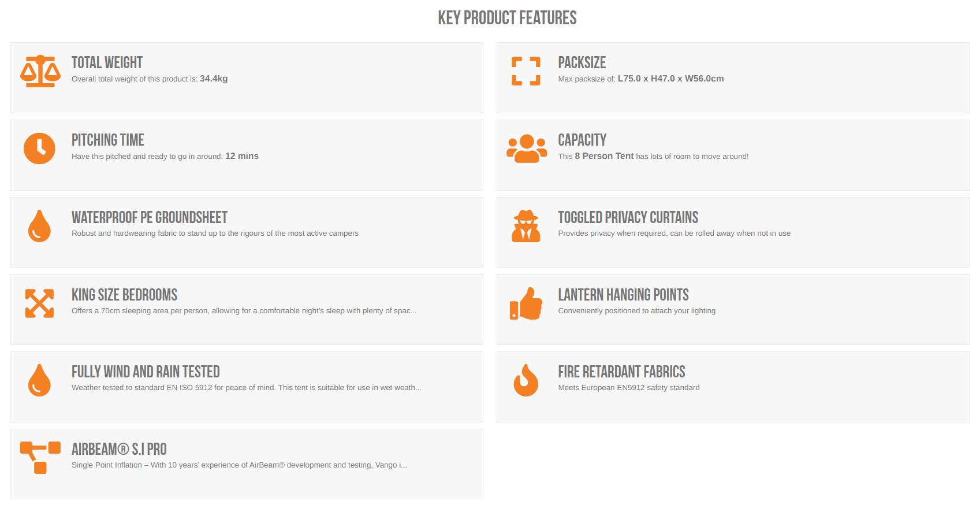980x508 pixels.
Task: Expand the truncated King Size Bedrooms description
Action: tap(244, 311)
